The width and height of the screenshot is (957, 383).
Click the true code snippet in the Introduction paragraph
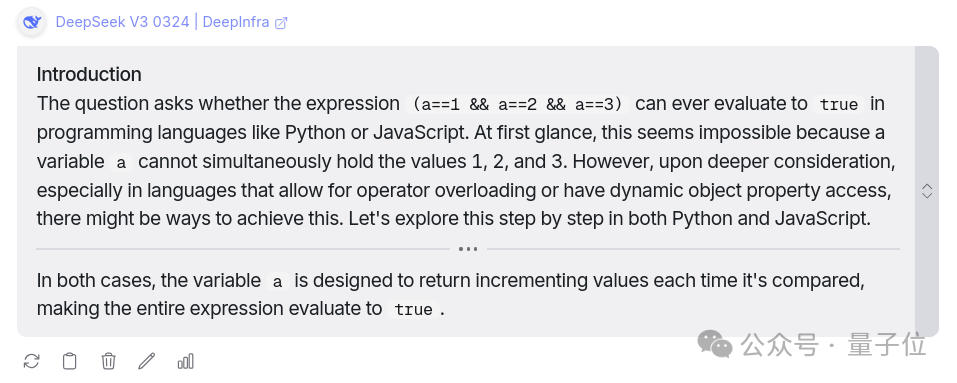(x=839, y=104)
